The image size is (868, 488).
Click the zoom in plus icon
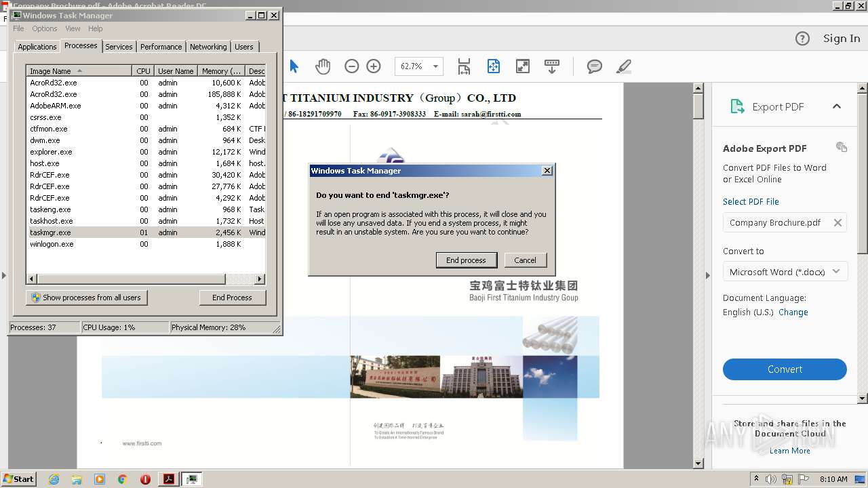click(x=374, y=66)
